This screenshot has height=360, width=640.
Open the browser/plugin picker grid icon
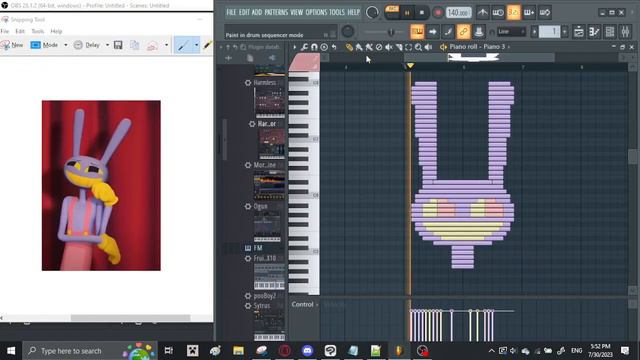[610, 31]
